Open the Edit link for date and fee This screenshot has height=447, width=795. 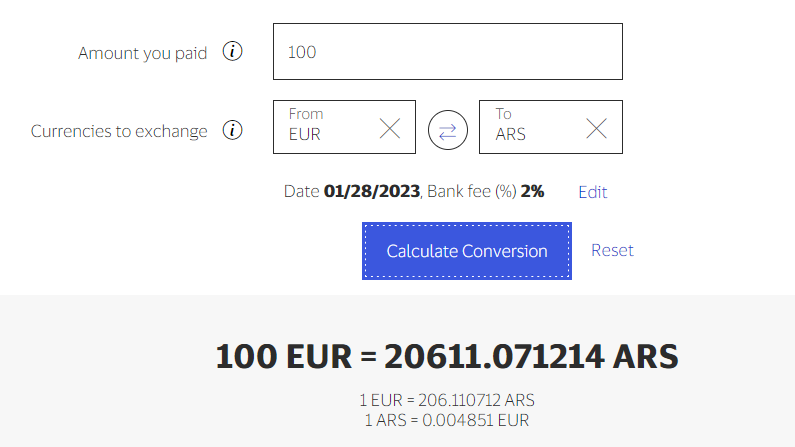pos(592,192)
